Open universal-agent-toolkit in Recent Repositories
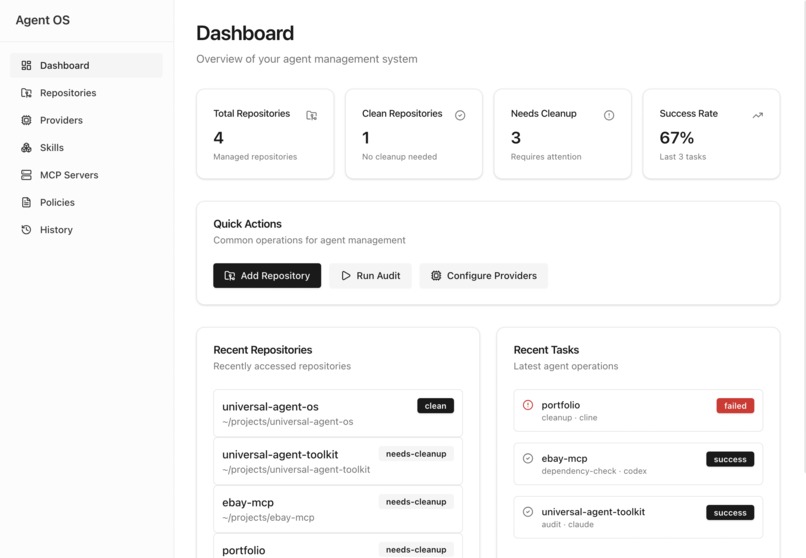 pyautogui.click(x=338, y=461)
